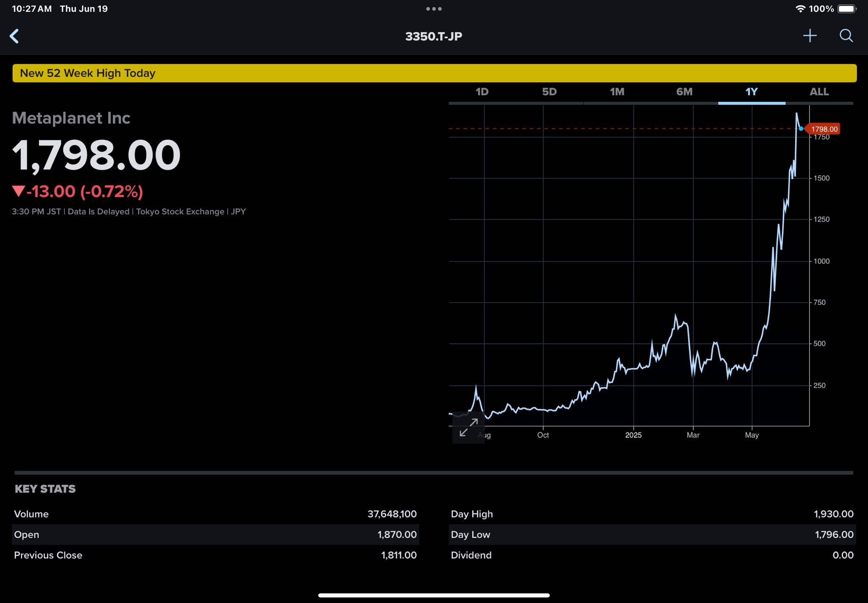The height and width of the screenshot is (603, 868).
Task: Select the 5D chart range tab
Action: click(x=549, y=92)
